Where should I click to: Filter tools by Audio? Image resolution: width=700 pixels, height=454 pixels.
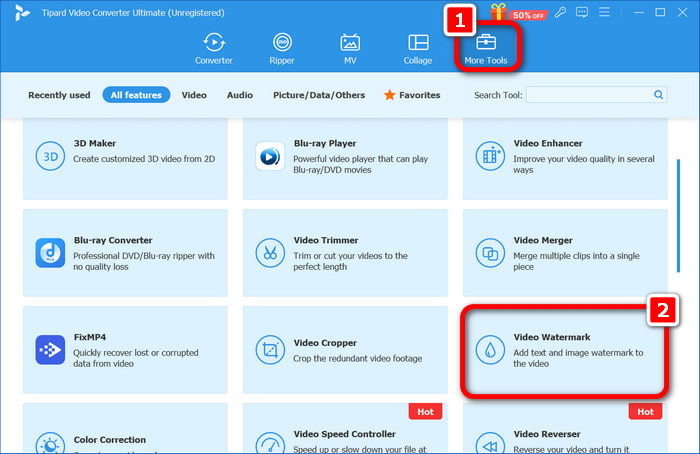[240, 95]
